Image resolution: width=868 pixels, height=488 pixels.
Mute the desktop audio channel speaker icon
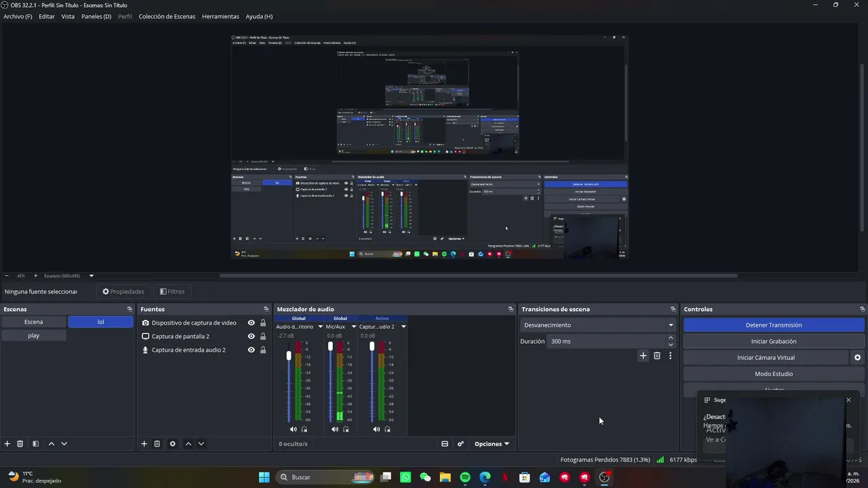(x=293, y=429)
